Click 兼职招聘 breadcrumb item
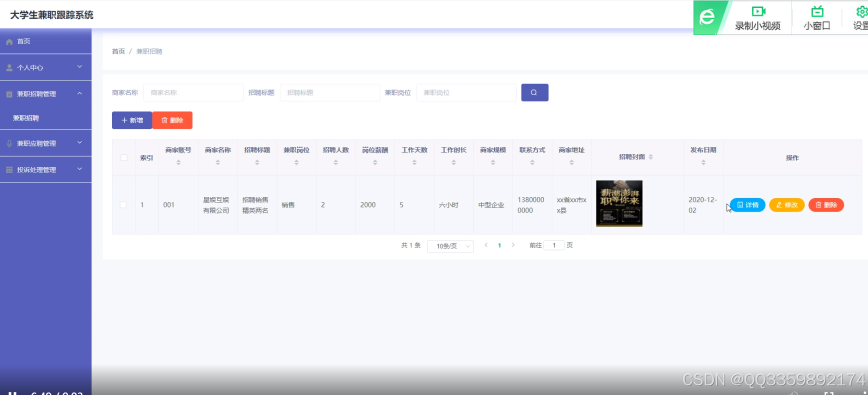The image size is (868, 395). [149, 51]
